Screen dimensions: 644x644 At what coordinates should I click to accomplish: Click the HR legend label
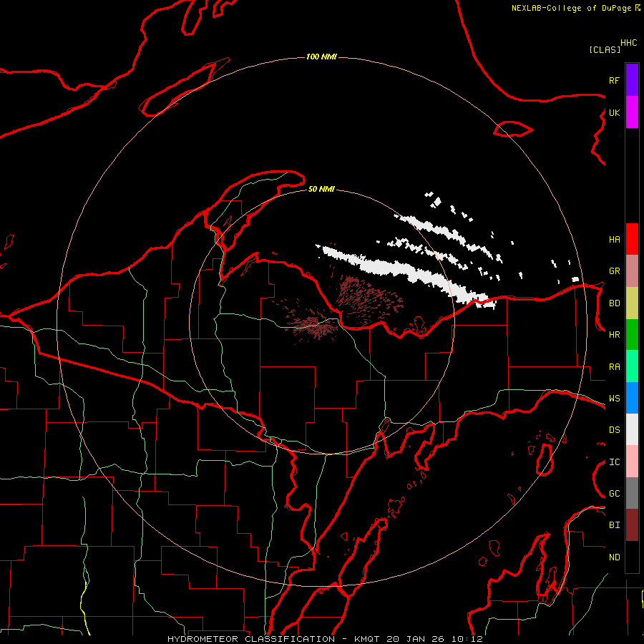coord(614,335)
